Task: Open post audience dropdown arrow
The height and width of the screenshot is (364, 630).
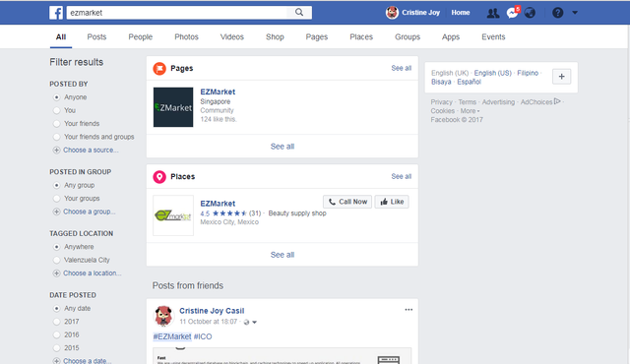Action: (254, 323)
